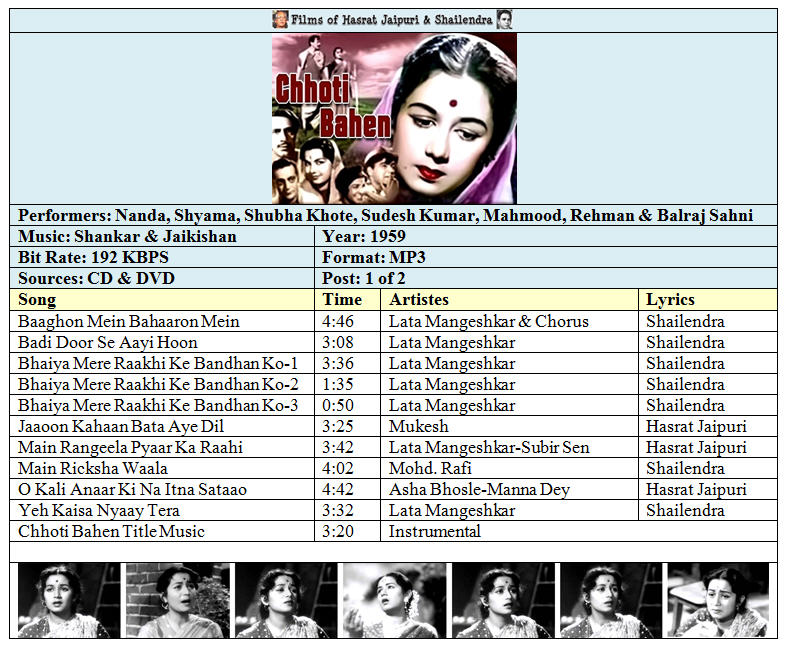
Task: Click the time value '1:35'
Action: tap(338, 385)
